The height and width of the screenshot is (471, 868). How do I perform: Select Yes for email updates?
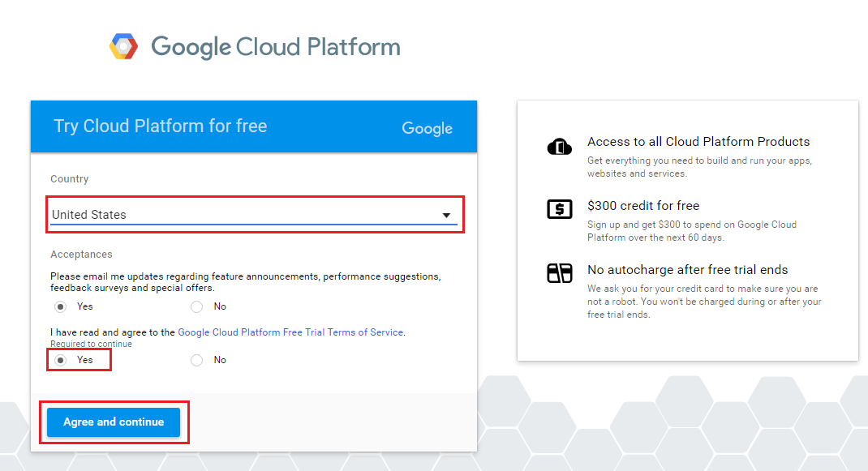(x=59, y=306)
